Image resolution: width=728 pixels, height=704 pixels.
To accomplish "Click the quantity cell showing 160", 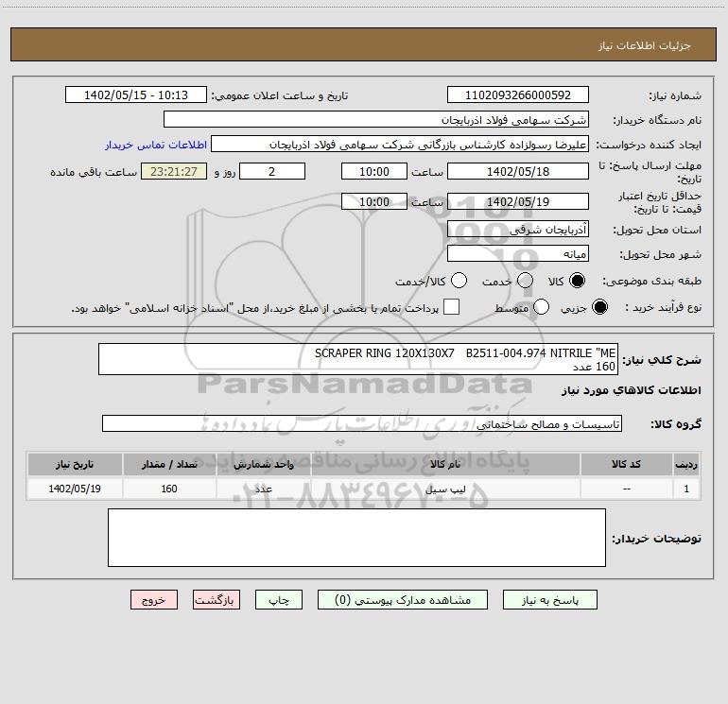I will [x=169, y=489].
